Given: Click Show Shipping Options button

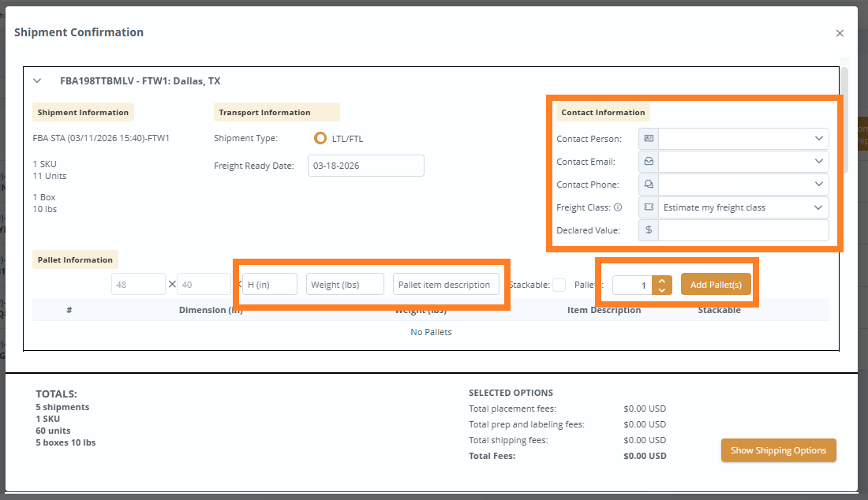Looking at the screenshot, I should click(778, 450).
